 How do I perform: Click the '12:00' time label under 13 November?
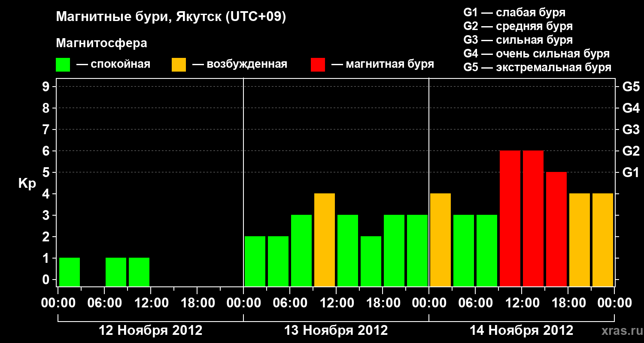click(336, 303)
